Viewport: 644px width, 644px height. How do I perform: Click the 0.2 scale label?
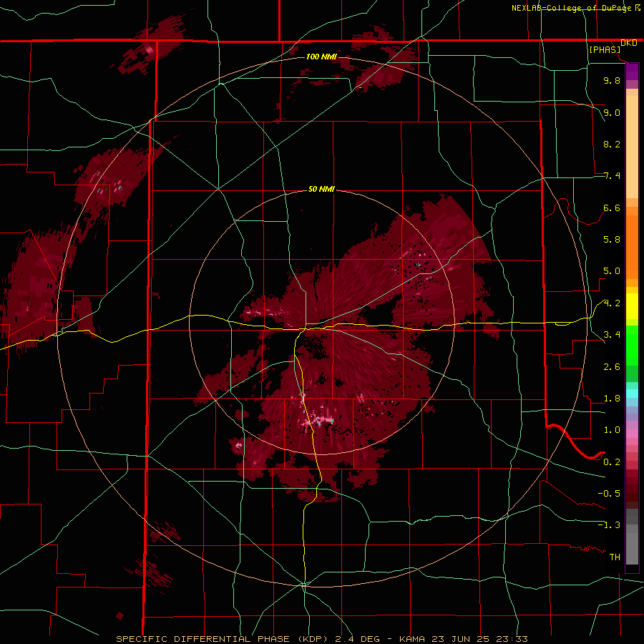coord(612,462)
